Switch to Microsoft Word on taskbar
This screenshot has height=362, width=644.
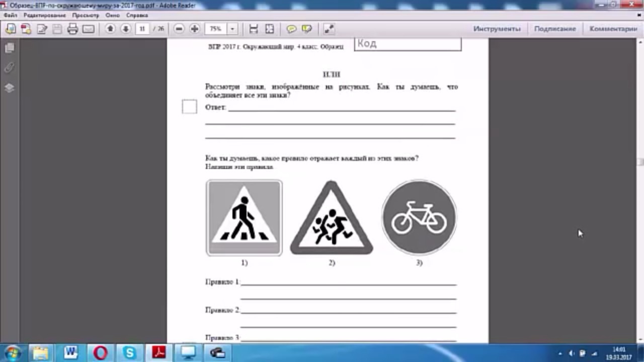click(71, 352)
